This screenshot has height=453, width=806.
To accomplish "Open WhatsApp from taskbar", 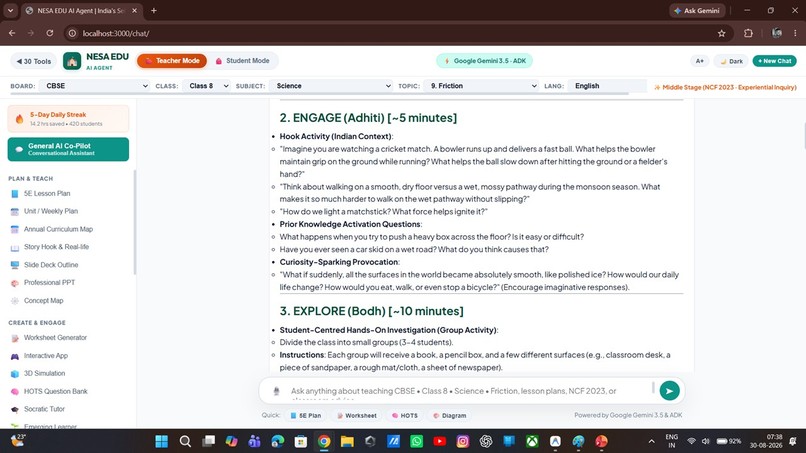I will click(x=416, y=441).
